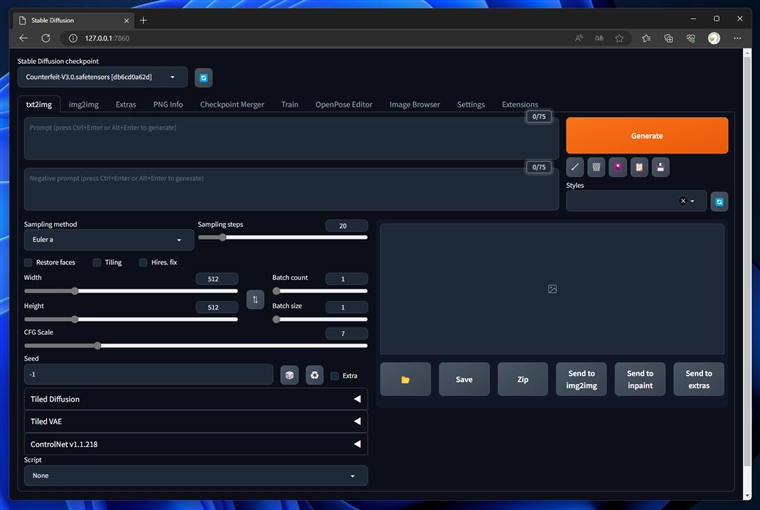Open the site information icon
The image size is (760, 510).
[x=73, y=38]
